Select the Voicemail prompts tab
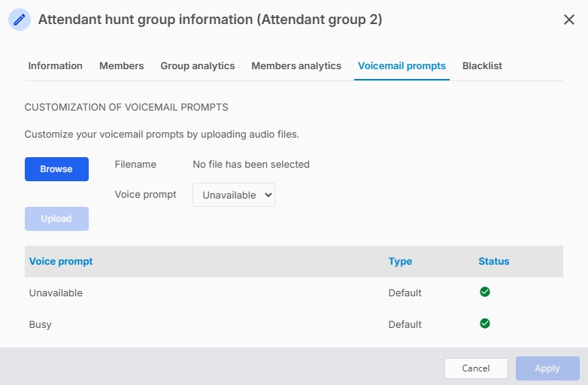 point(402,66)
